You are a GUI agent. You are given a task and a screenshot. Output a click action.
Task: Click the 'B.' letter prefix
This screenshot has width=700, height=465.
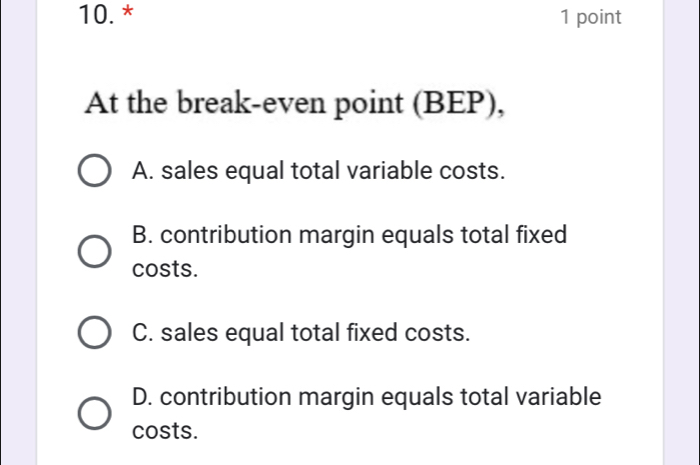pos(142,236)
